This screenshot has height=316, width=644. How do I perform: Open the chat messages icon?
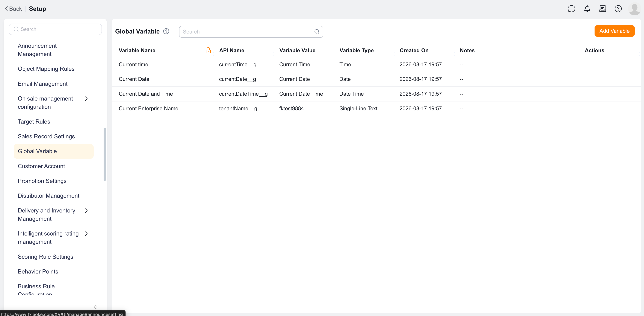pyautogui.click(x=571, y=9)
